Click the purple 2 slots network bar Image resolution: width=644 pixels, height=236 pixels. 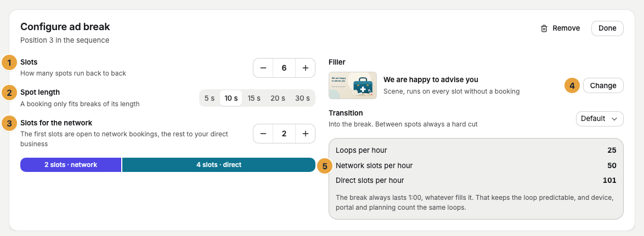pos(71,165)
